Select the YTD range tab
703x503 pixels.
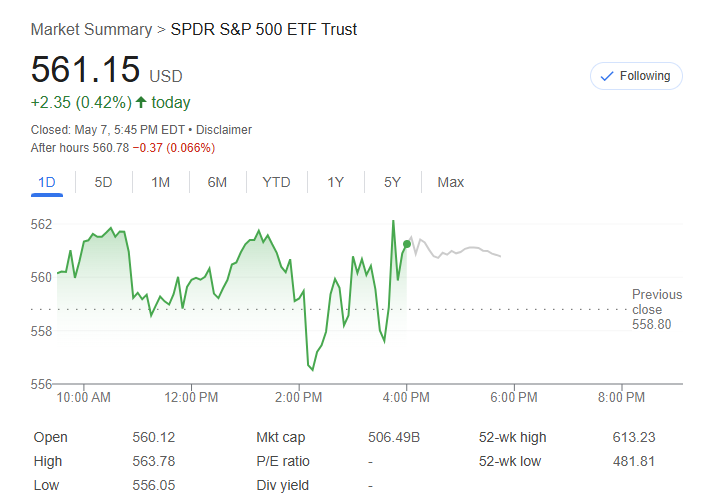(276, 182)
